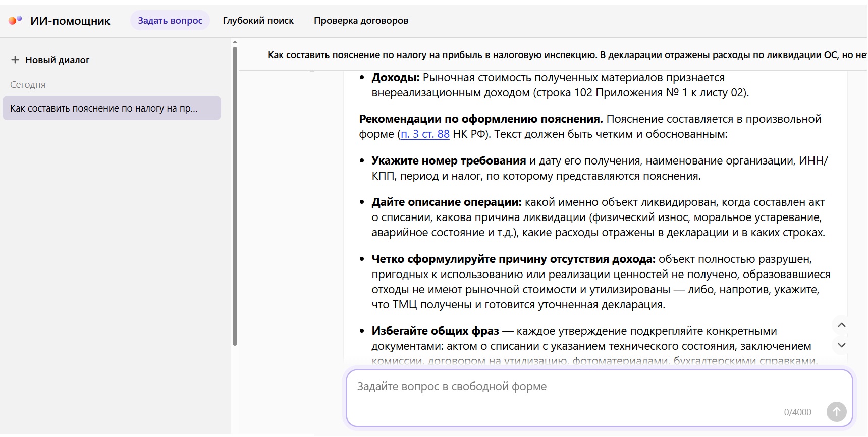Screen dimensions: 868x437
Task: Click the 0/4000 character counter
Action: click(x=797, y=412)
